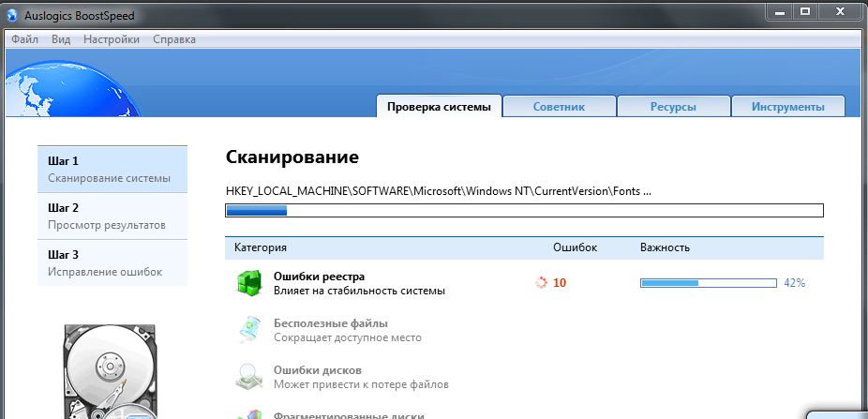Open the Вид menu

(61, 39)
